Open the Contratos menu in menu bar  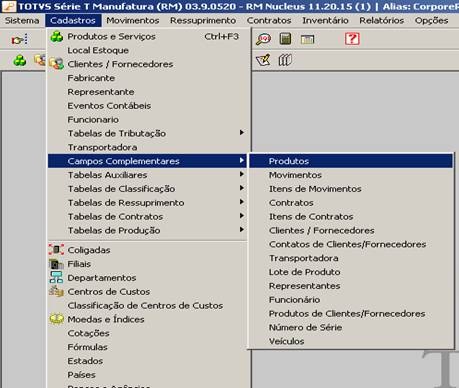click(269, 20)
